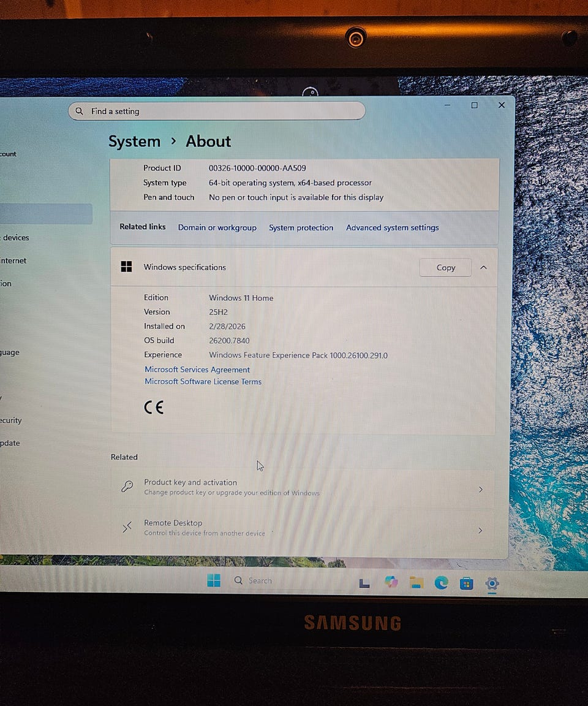
Task: Open the Remote Desktop chevron arrow
Action: [x=480, y=530]
